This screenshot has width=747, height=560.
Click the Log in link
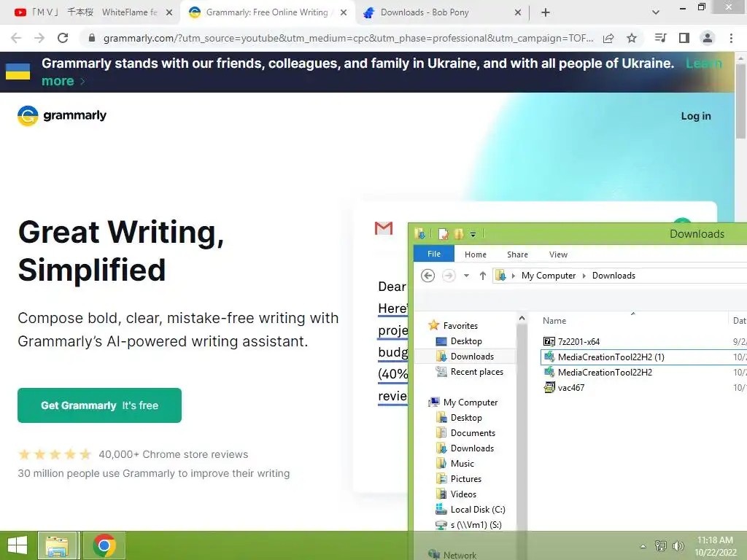(x=695, y=116)
